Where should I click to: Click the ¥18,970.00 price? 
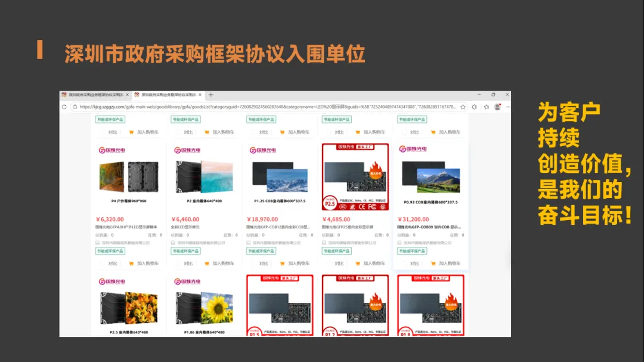pos(262,219)
